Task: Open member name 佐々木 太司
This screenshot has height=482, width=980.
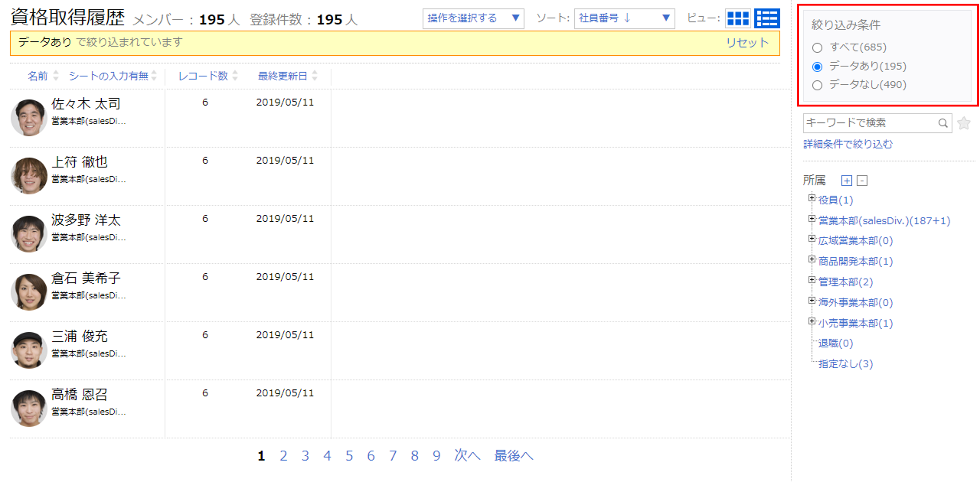Action: tap(86, 103)
